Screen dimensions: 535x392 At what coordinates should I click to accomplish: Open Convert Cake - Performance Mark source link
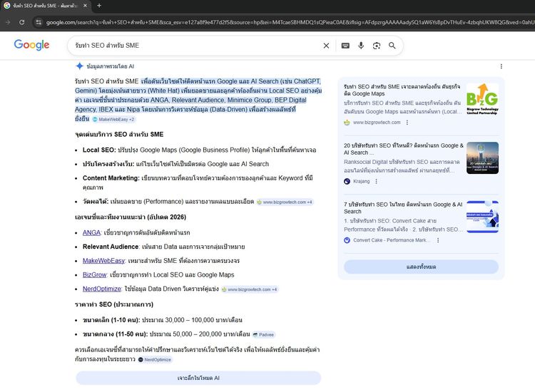(390, 240)
